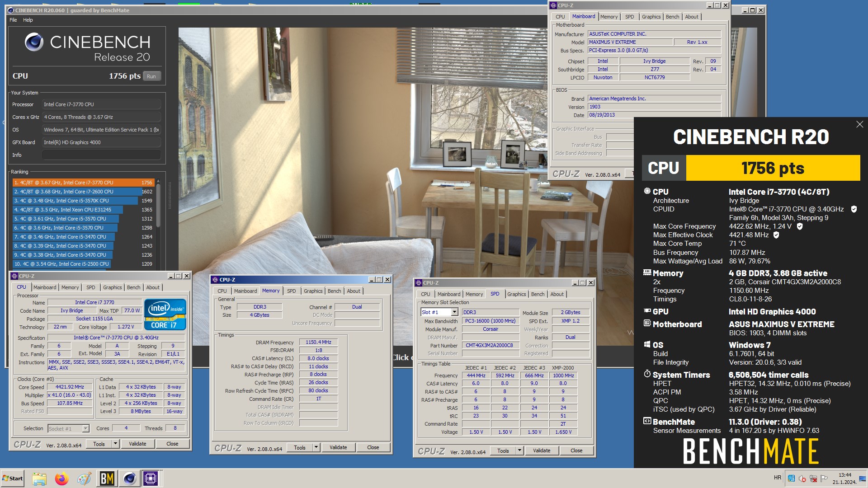Click the Tools button in CPU-Z Memory window

coord(300,448)
